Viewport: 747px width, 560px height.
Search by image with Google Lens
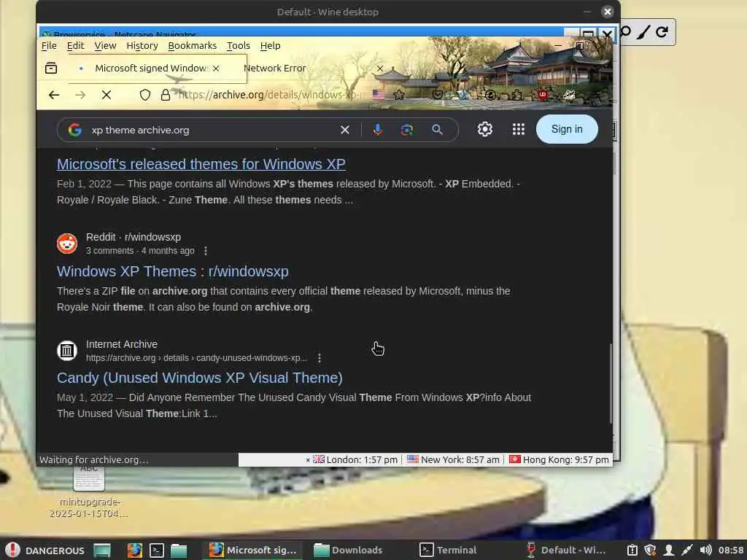[x=407, y=130]
